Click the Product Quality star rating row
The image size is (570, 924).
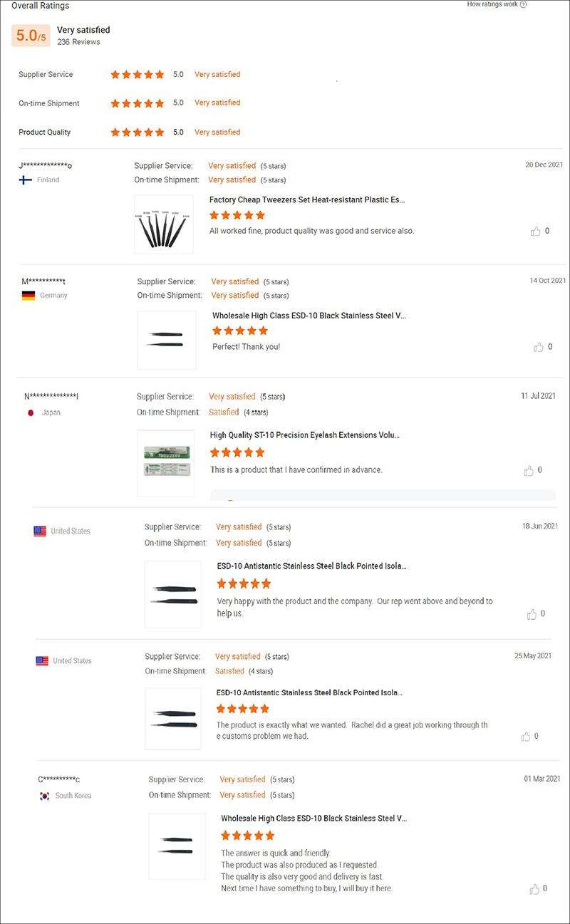tap(138, 133)
